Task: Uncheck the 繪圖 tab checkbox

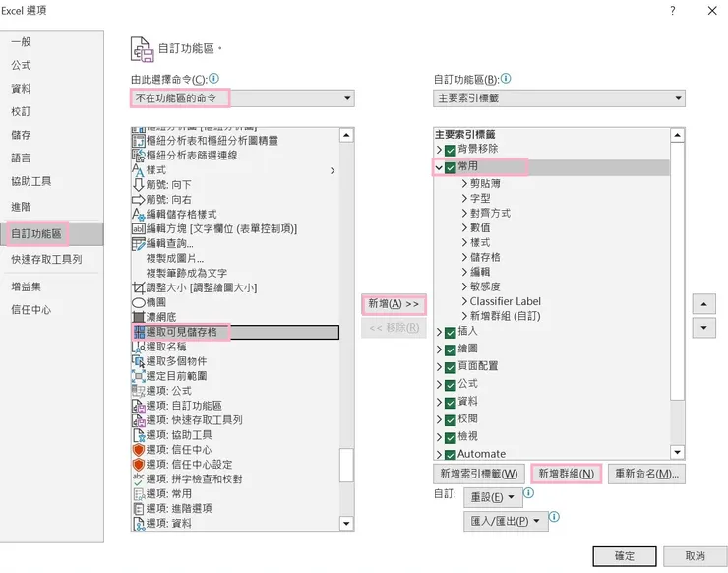Action: (x=450, y=350)
